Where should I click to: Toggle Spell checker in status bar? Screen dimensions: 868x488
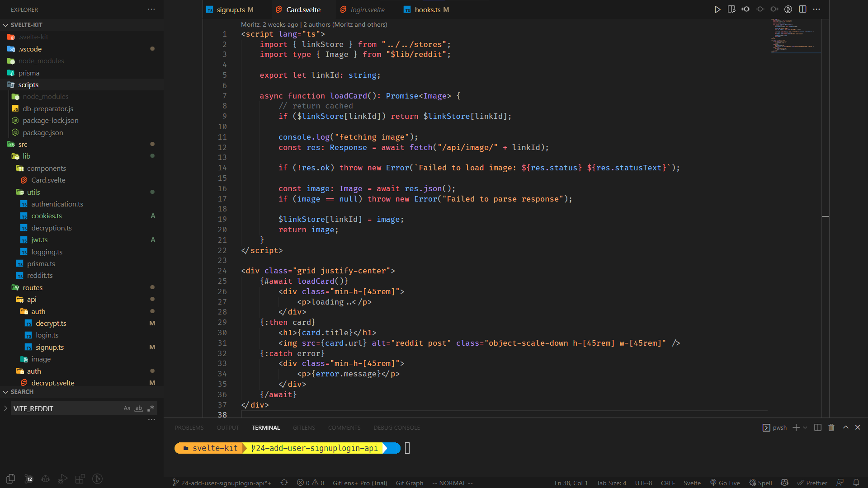click(x=760, y=483)
